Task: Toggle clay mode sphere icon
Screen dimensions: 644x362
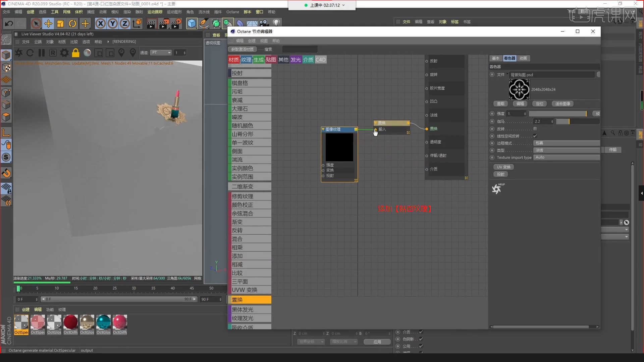Action: (x=87, y=53)
